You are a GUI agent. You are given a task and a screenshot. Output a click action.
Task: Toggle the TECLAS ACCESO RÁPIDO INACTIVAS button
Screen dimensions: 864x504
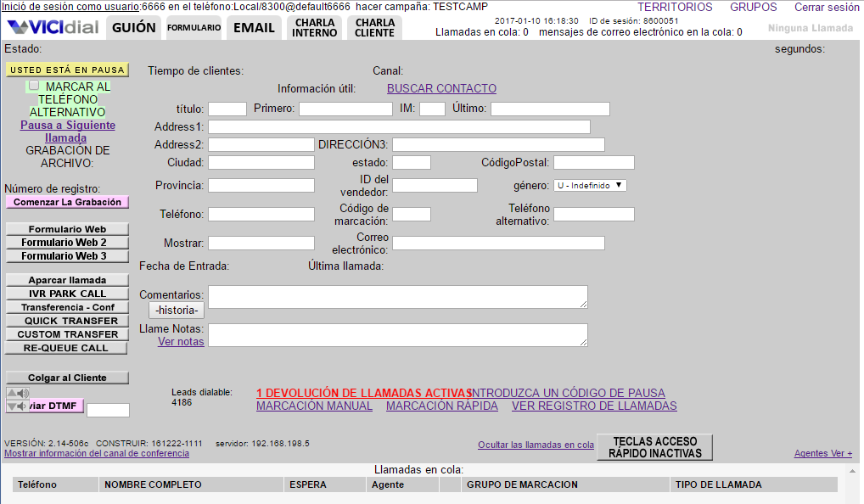(x=655, y=447)
